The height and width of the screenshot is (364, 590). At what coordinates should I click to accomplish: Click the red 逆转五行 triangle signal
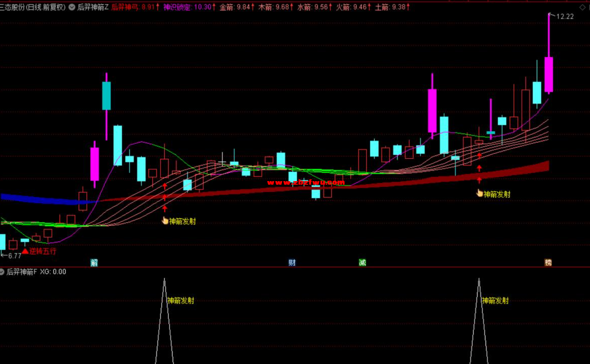point(26,251)
